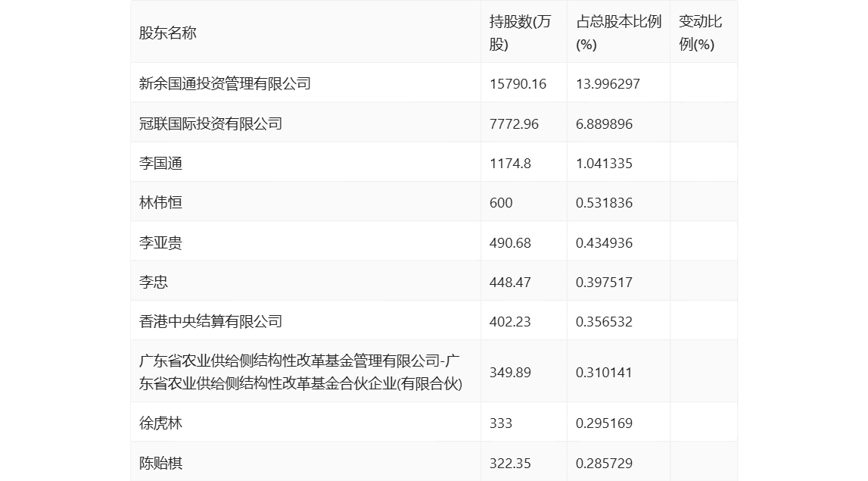
Task: Select the percentage 0.434936
Action: tap(604, 242)
